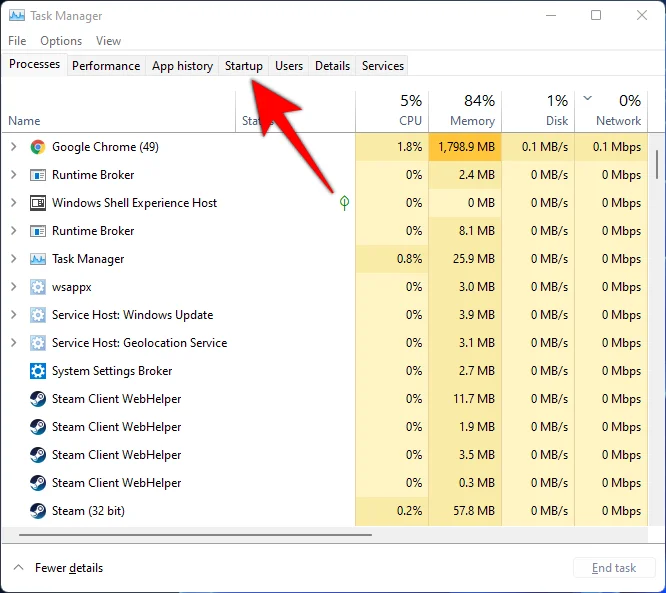Screen dimensions: 666x593
Task: Expand Service Host: Geolocation Service
Action: [x=14, y=343]
